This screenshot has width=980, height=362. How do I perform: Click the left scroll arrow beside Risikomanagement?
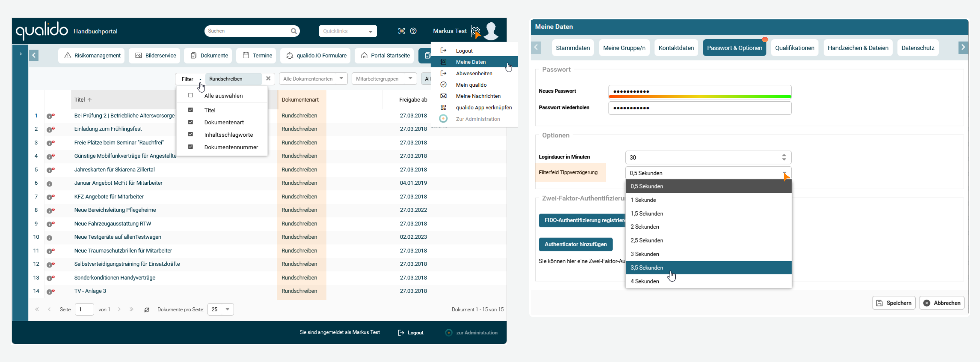[x=34, y=56]
